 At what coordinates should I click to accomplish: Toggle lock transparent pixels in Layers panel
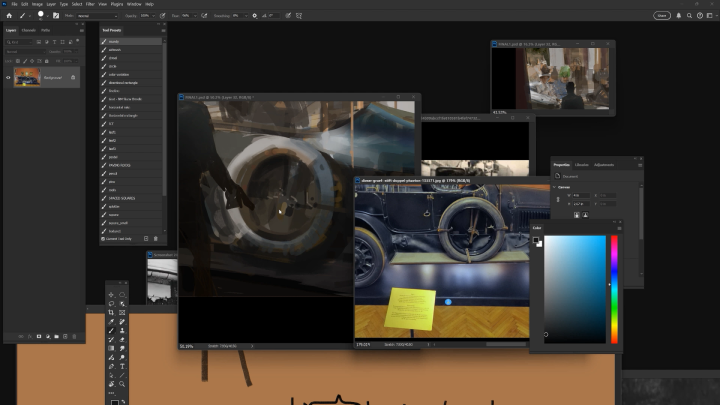18,61
